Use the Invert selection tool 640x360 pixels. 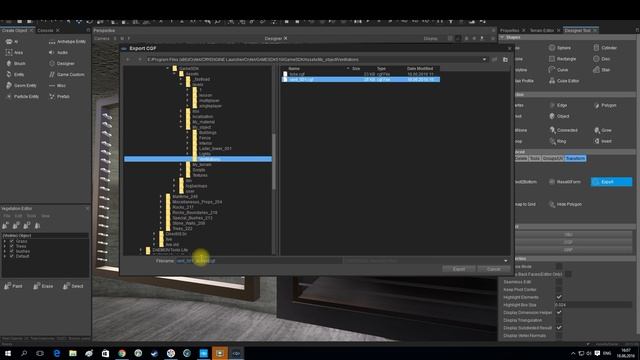pos(602,141)
